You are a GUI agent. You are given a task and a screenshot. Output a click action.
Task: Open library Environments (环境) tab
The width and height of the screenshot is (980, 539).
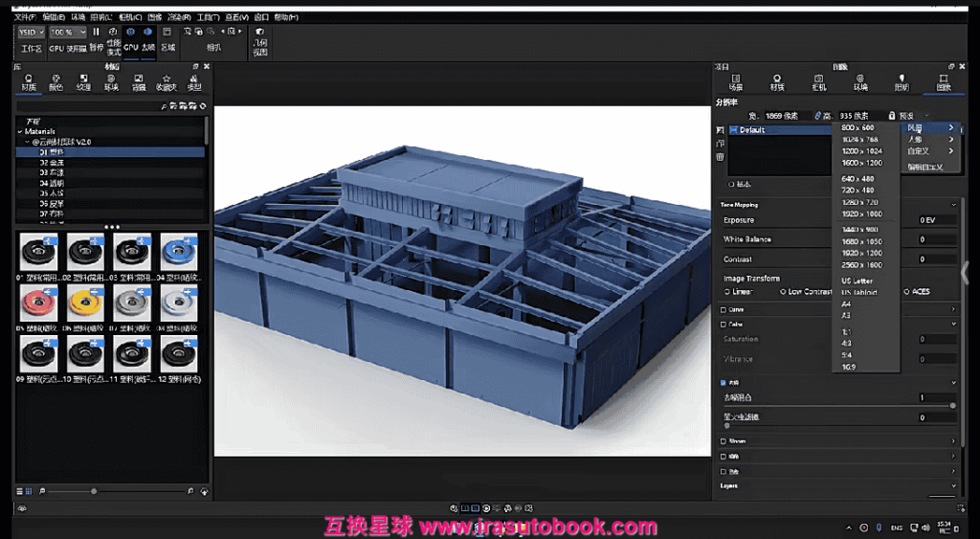111,82
